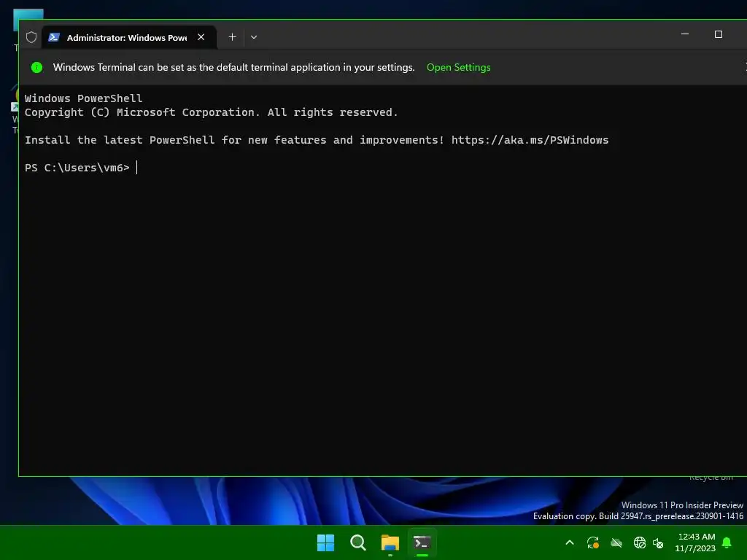
Task: Minimize the Windows Terminal window
Action: (x=685, y=34)
